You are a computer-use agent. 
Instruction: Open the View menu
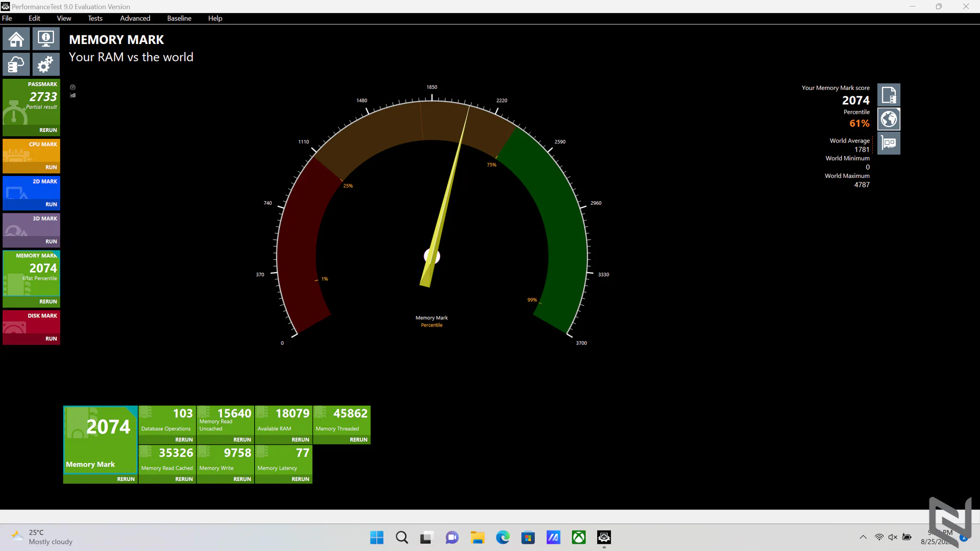[x=64, y=18]
